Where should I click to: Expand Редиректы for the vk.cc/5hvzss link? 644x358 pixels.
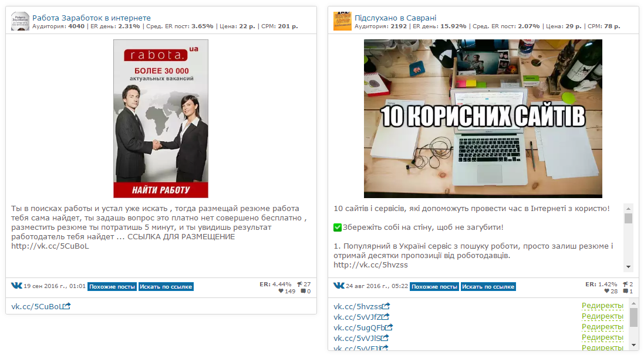(602, 306)
